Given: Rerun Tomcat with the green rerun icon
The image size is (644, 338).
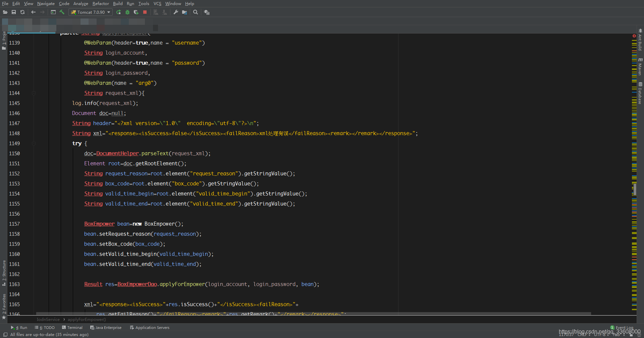Looking at the screenshot, I should click(118, 12).
